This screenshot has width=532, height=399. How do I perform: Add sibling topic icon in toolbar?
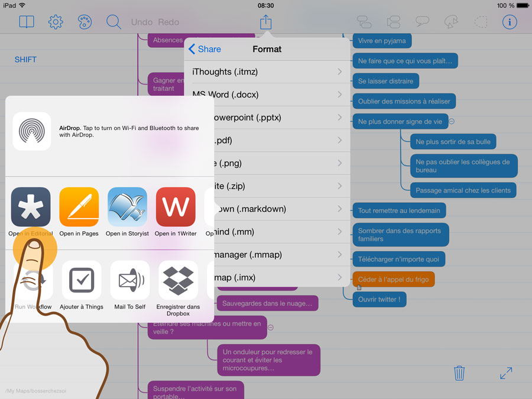coord(394,22)
